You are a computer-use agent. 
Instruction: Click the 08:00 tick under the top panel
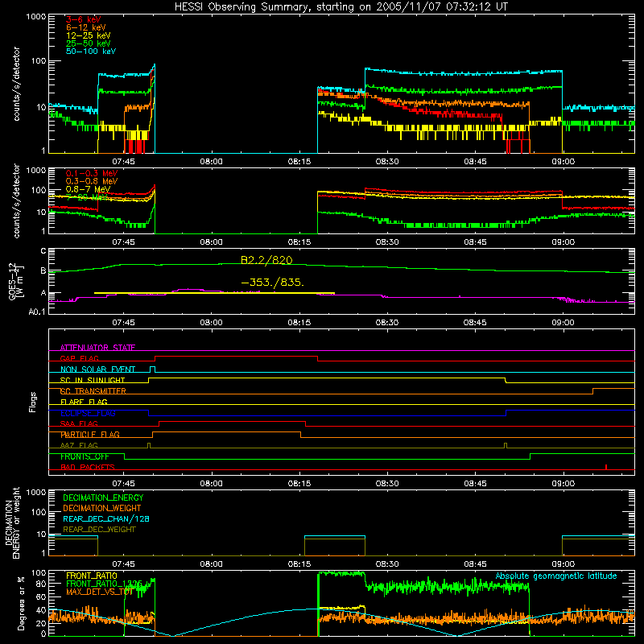coord(211,162)
